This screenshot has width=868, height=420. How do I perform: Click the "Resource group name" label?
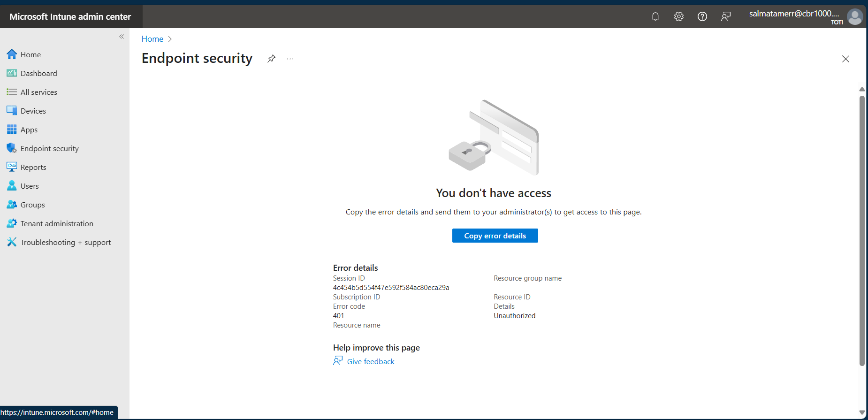point(528,278)
